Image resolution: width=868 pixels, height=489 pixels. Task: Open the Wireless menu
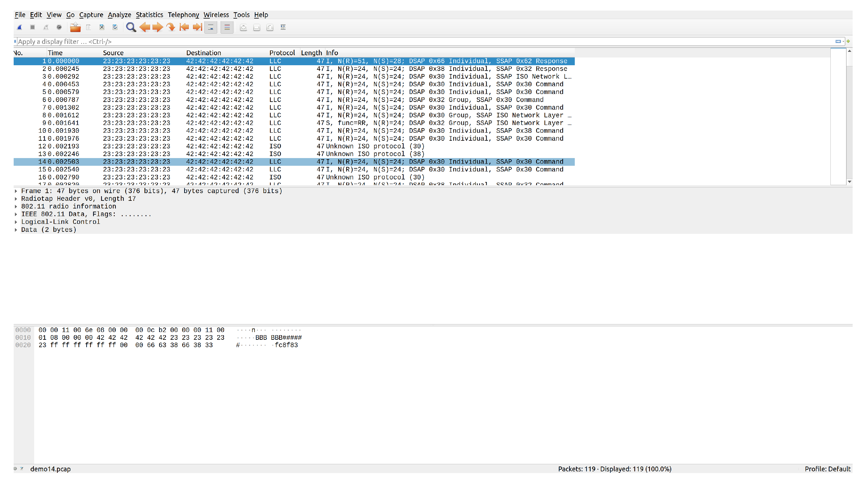pos(216,15)
